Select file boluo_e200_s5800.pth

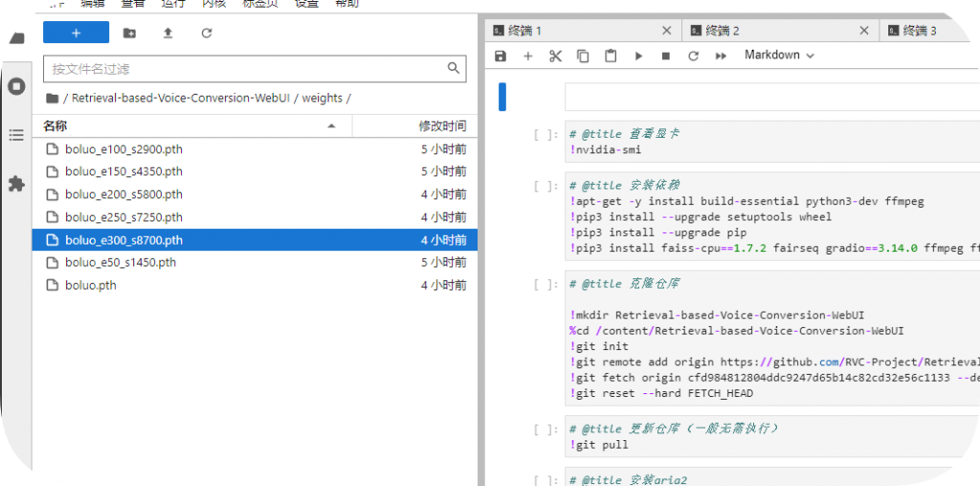255,194
